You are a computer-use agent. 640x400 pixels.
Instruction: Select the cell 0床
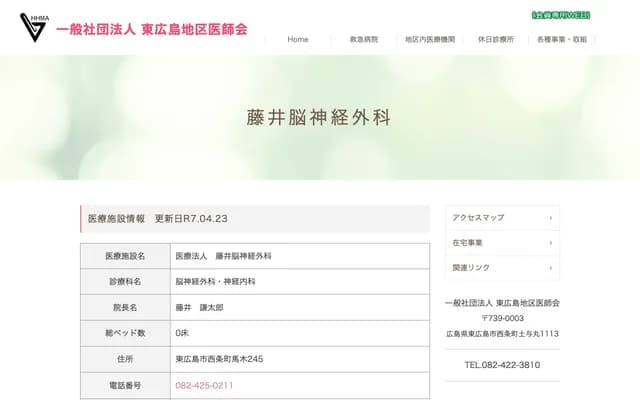[x=300, y=333]
